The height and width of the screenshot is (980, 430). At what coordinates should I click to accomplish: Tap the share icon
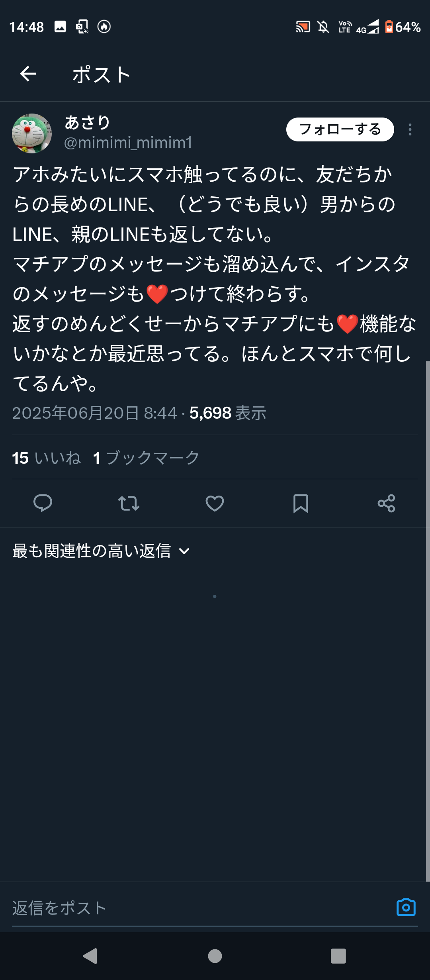pyautogui.click(x=386, y=503)
